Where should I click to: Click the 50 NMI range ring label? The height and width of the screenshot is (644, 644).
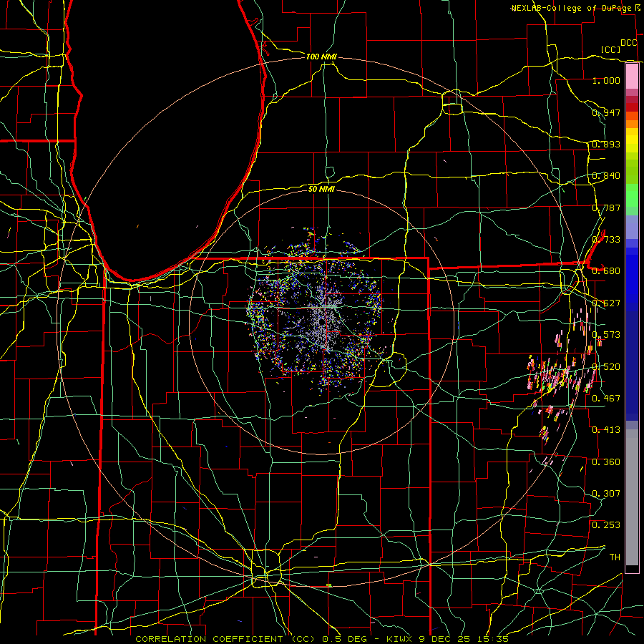point(321,189)
